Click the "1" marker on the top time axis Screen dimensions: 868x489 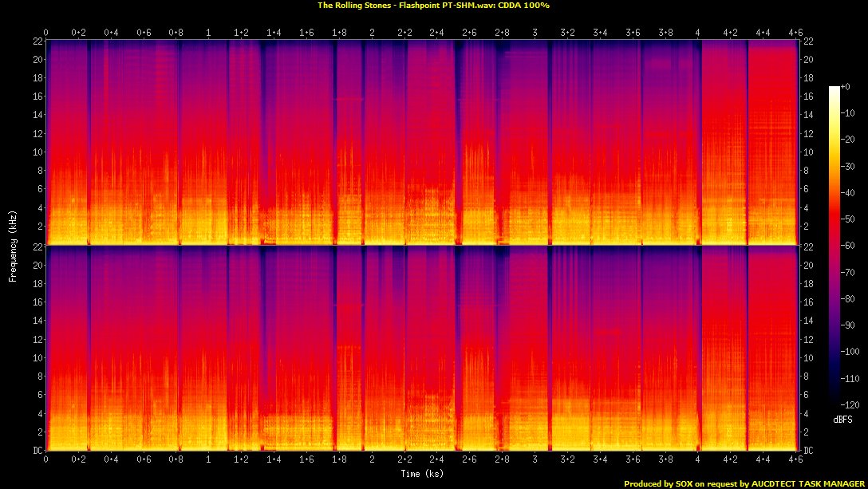coord(208,33)
